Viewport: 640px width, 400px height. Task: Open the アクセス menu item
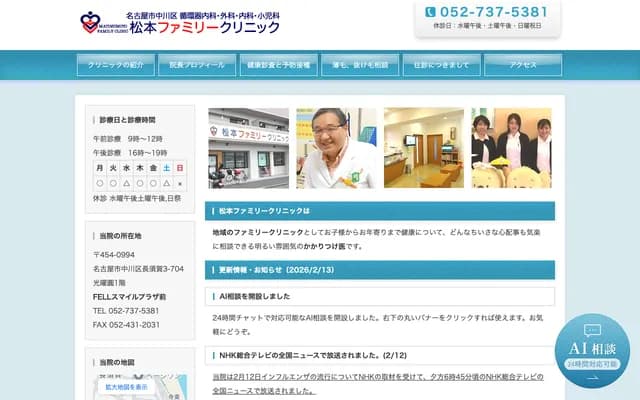[x=523, y=65]
